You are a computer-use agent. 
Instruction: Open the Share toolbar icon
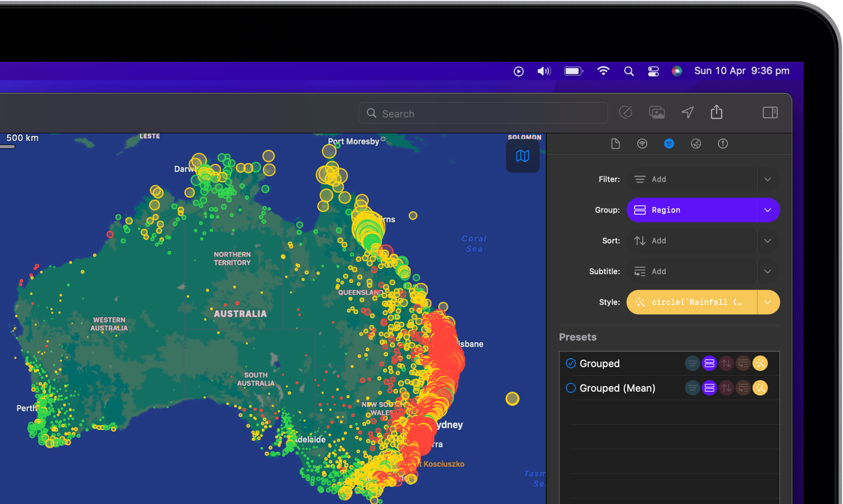click(716, 112)
